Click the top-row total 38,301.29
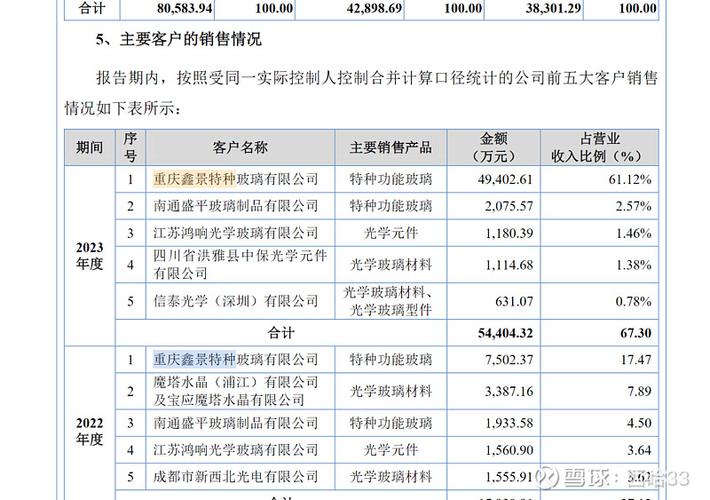This screenshot has width=710, height=500. click(x=553, y=8)
